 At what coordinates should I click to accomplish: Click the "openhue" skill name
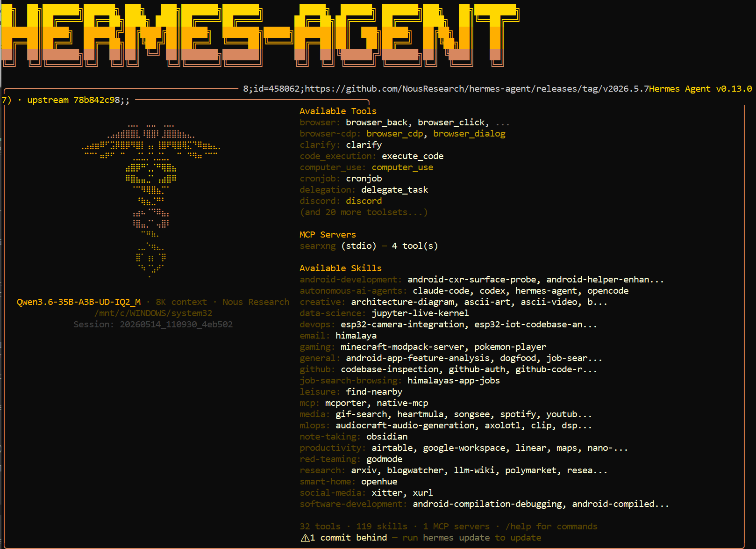379,482
